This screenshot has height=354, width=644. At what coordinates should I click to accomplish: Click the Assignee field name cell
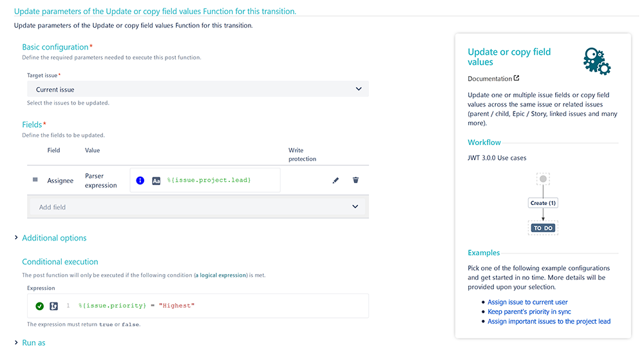pos(61,181)
